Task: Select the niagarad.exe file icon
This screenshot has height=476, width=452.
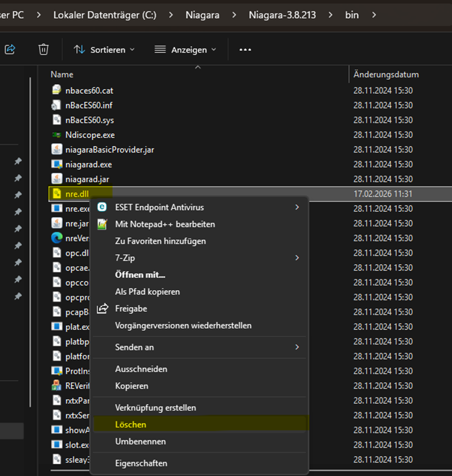Action: pyautogui.click(x=56, y=164)
